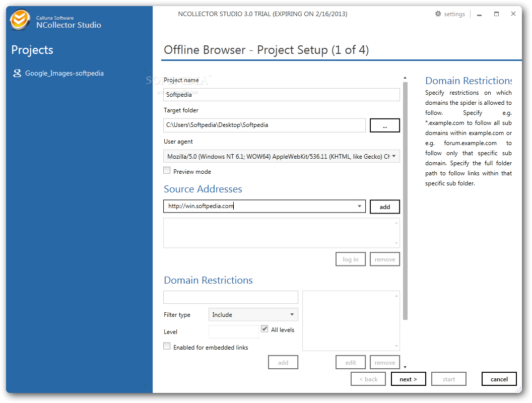Click the log in button

(351, 259)
